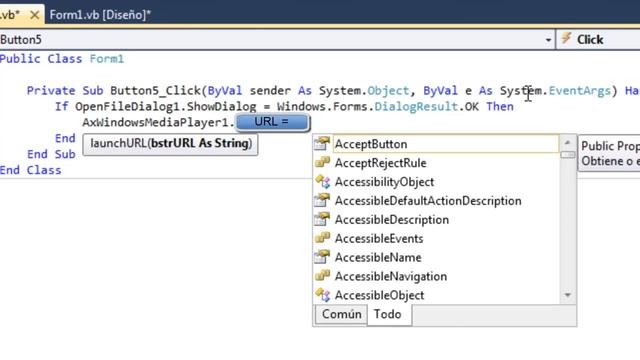
Task: Click the IntelliSense scroll down arrow
Action: coord(567,295)
